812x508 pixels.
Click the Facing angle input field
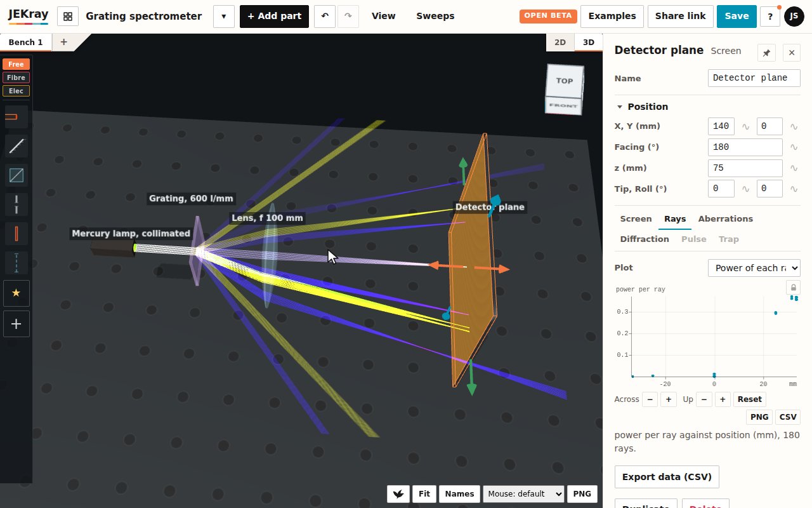745,147
